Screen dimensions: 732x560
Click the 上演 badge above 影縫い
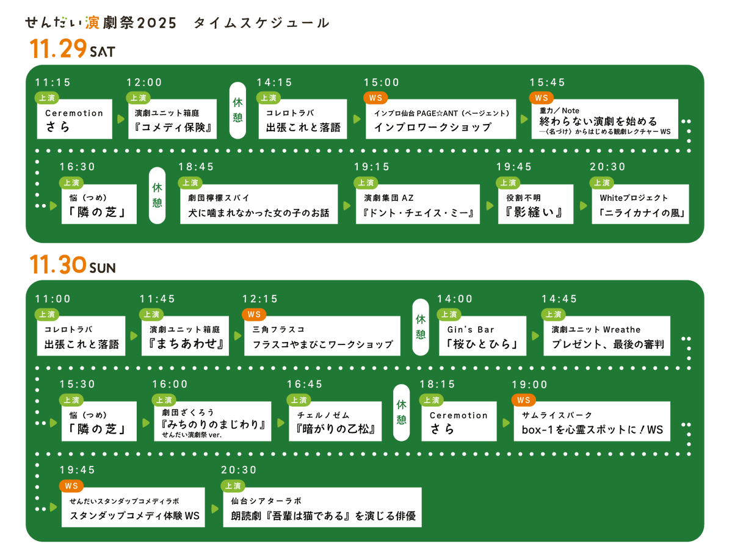pyautogui.click(x=508, y=183)
